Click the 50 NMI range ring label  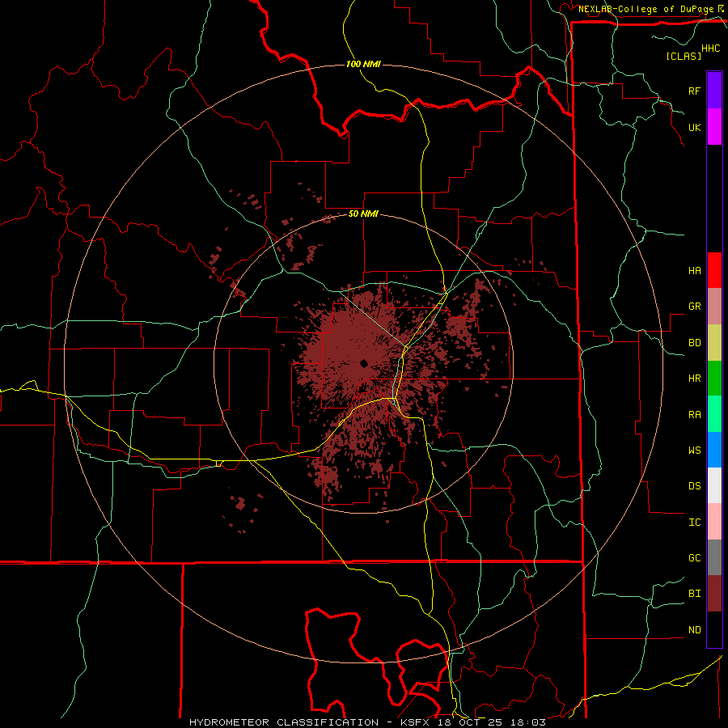click(363, 214)
